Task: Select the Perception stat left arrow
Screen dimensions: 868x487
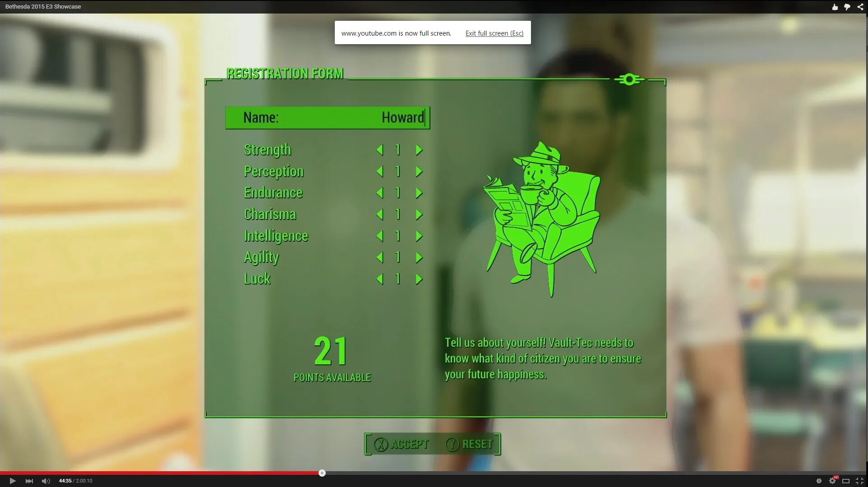Action: (380, 171)
